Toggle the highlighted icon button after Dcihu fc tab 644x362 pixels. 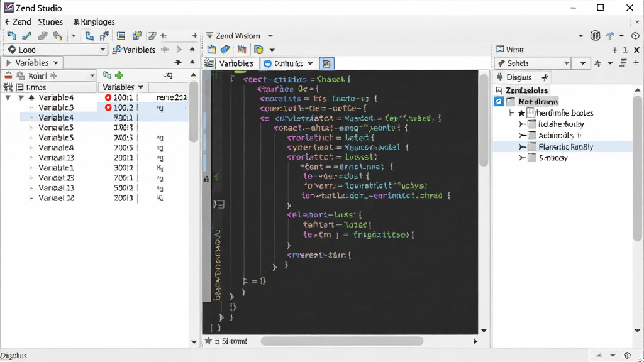pyautogui.click(x=326, y=63)
